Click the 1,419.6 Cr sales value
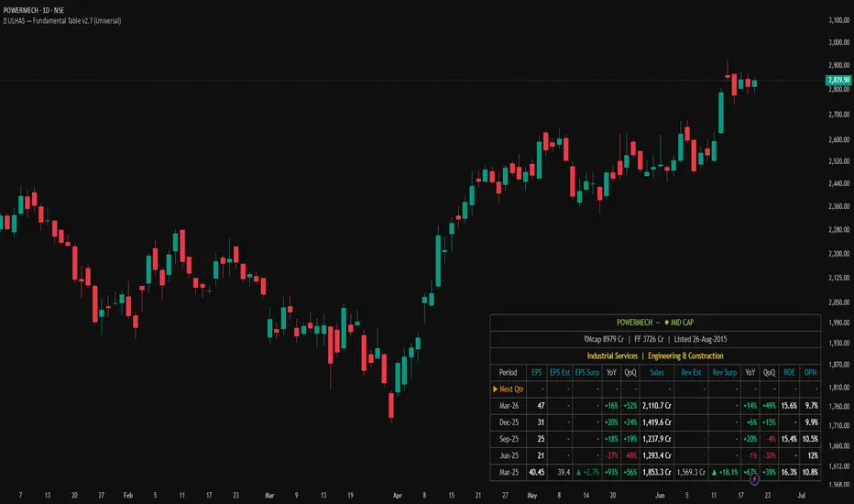 click(657, 422)
